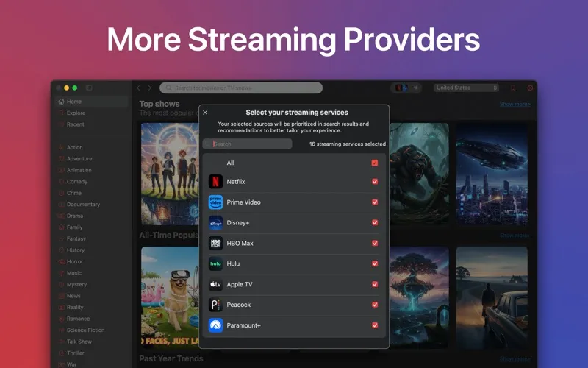Click the bookmark icon in toolbar
This screenshot has height=368, width=588.
(x=513, y=88)
